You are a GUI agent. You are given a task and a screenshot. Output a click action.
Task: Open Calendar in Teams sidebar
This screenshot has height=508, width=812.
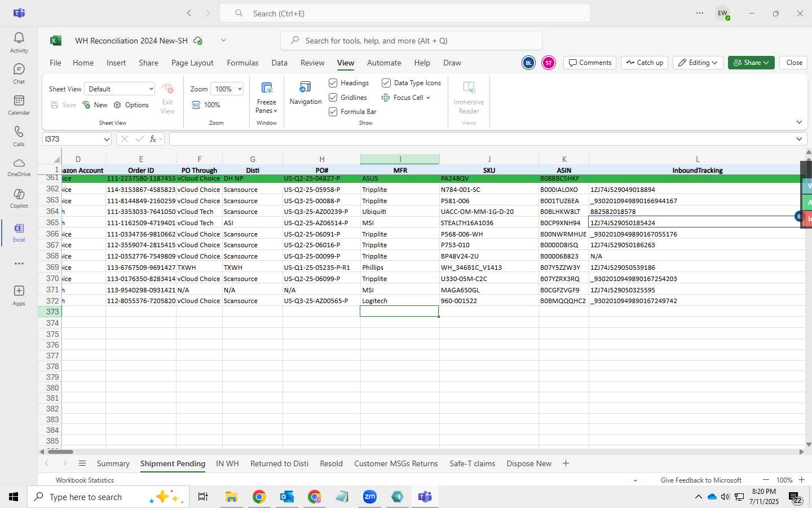(x=19, y=104)
